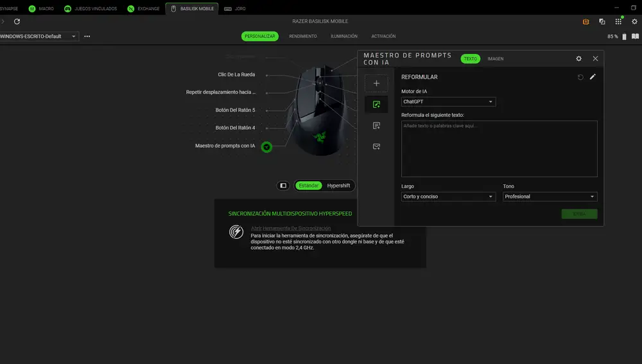
Task: Select the text summary prompt icon in the sidebar
Action: [376, 125]
